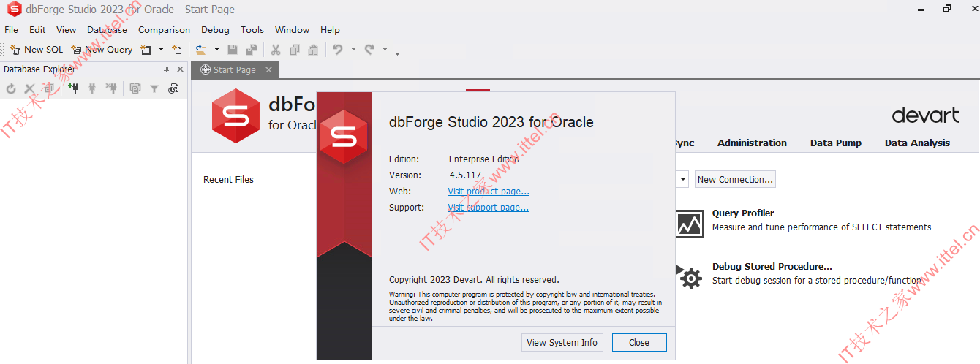This screenshot has height=364, width=980.
Task: Switch to the Data Pump tab
Action: pyautogui.click(x=836, y=143)
